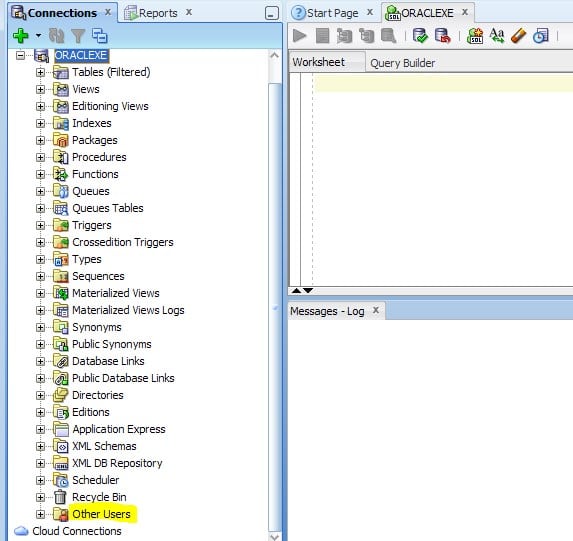Click the green New Connection plus icon
The height and width of the screenshot is (541, 573).
20,36
